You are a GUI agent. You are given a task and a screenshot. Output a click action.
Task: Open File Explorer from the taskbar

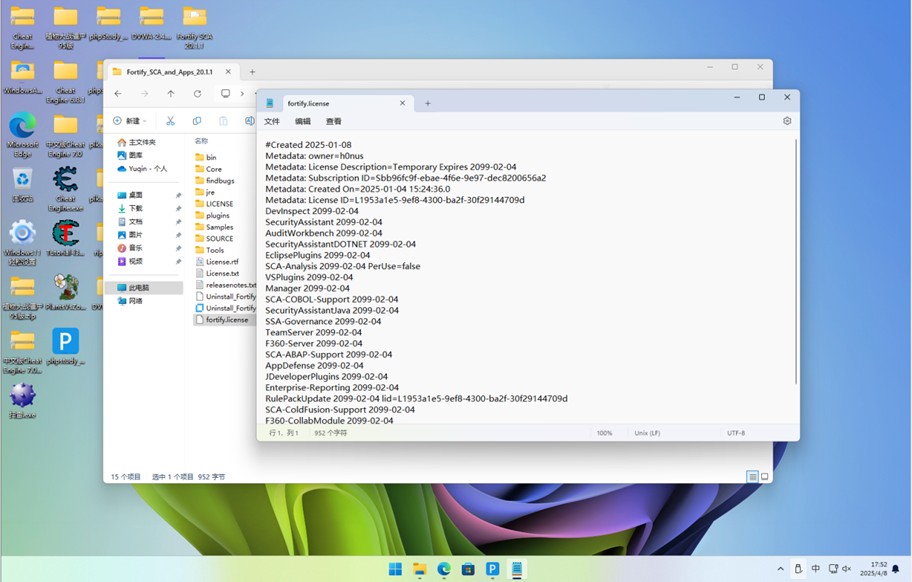point(419,569)
